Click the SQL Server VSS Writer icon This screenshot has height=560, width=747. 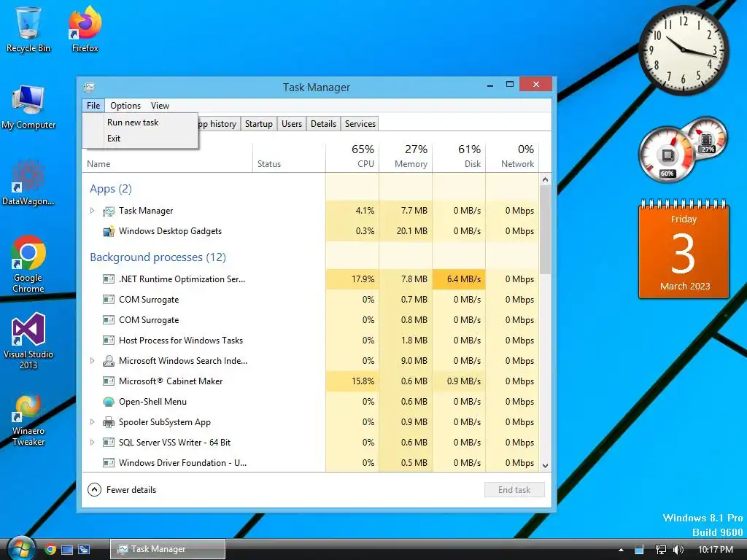[109, 443]
